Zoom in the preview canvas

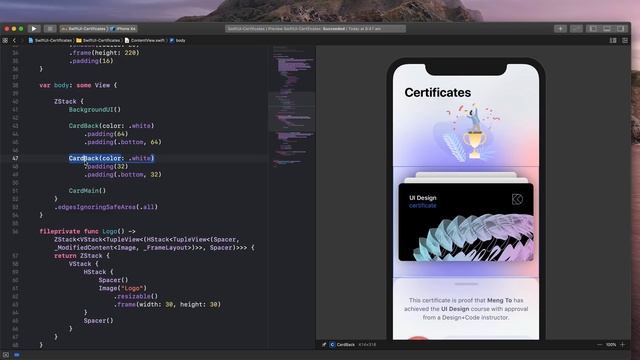(622, 344)
